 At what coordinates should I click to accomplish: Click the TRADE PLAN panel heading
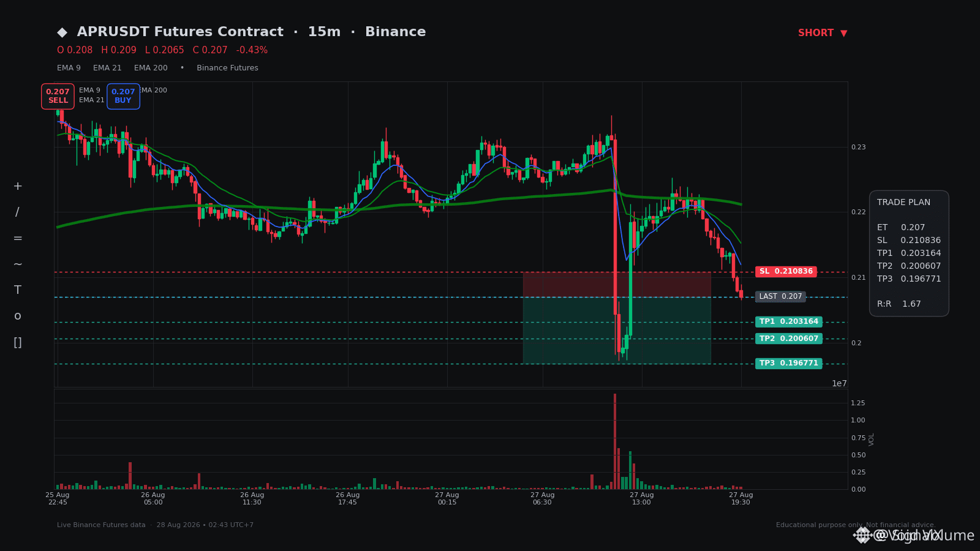[x=903, y=203]
